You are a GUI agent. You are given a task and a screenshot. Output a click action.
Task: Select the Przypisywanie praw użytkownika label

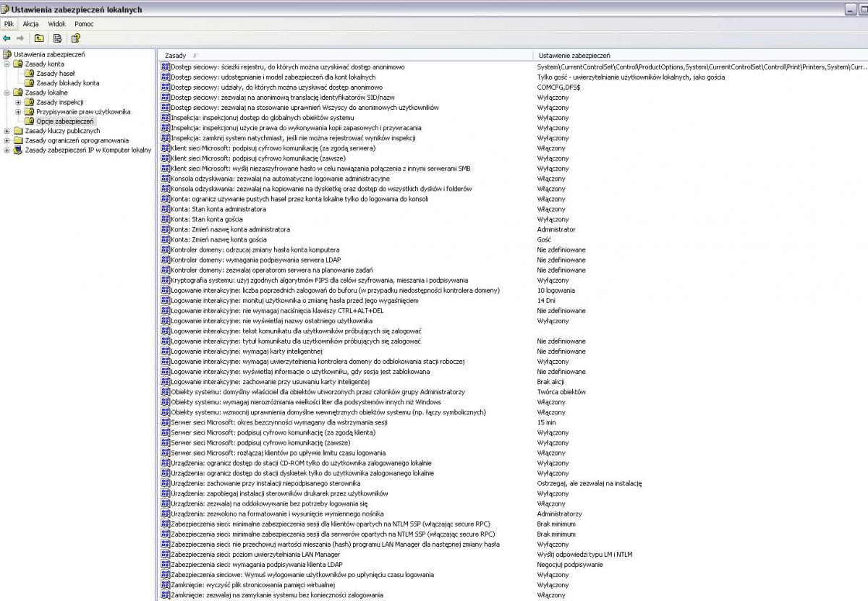[x=83, y=112]
